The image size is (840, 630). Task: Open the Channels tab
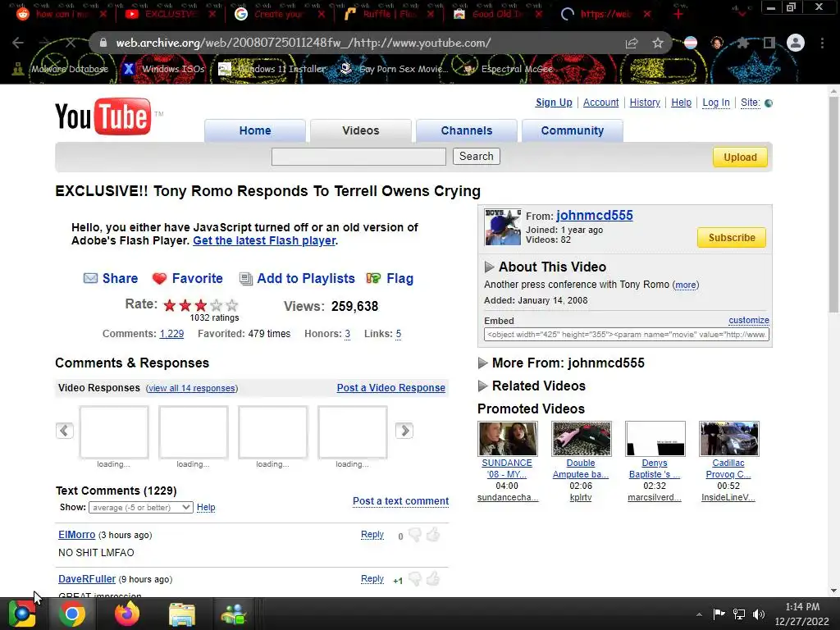pyautogui.click(x=467, y=130)
